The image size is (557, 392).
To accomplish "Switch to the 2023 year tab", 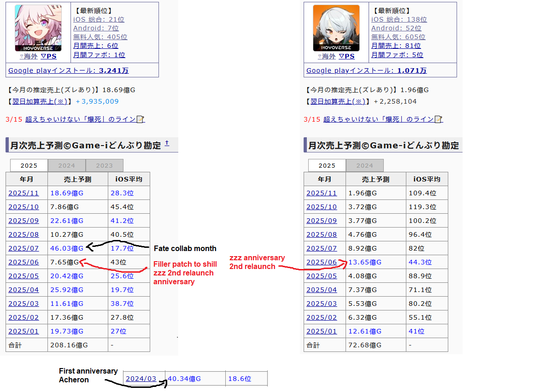I will (104, 165).
